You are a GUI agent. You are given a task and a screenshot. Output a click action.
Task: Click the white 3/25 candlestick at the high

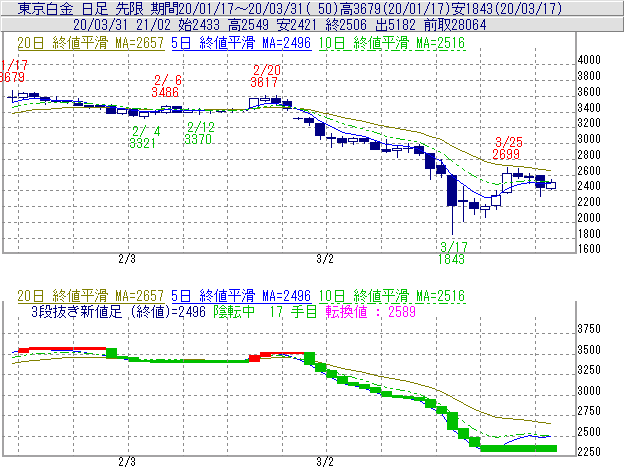pos(507,183)
